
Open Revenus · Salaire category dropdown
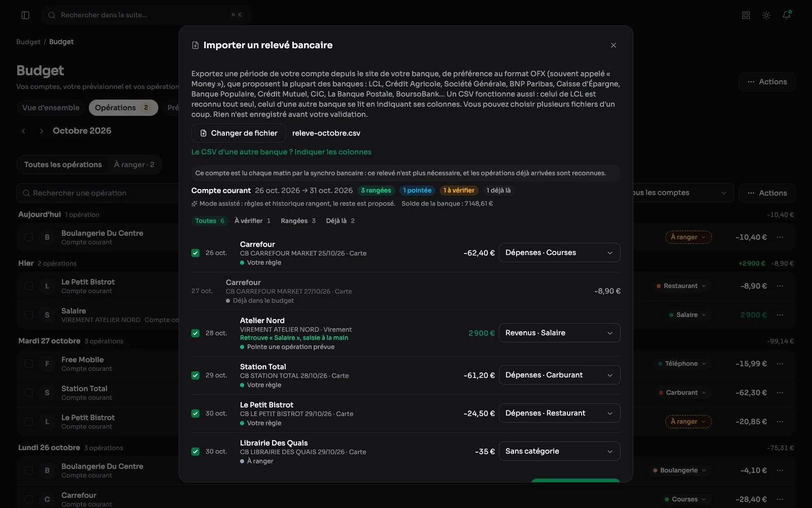tap(559, 333)
